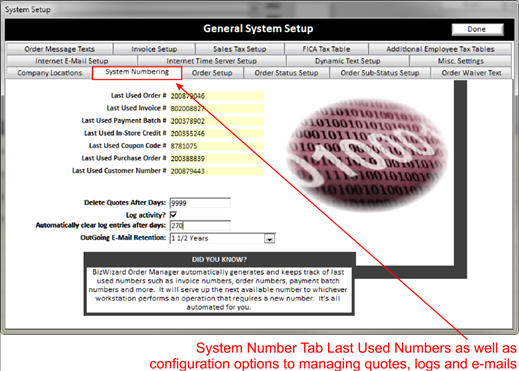Click Last Used Purchase Order # field

217,159
